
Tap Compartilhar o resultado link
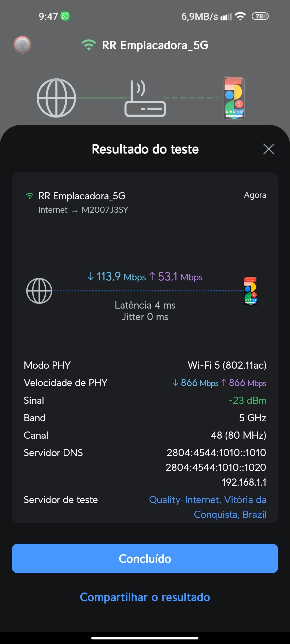tap(145, 597)
